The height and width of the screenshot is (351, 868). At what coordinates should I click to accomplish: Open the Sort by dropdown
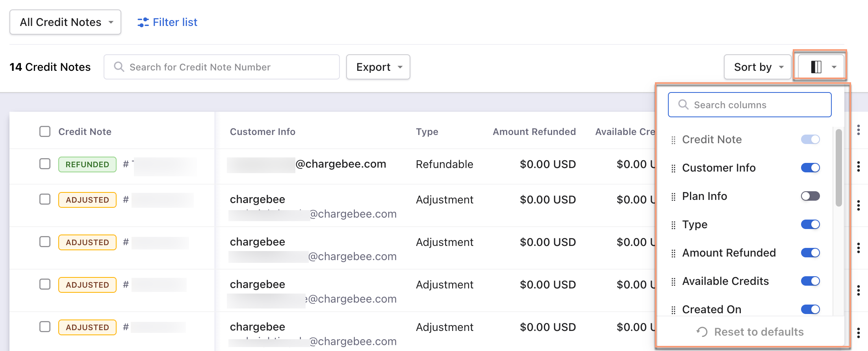pos(757,67)
